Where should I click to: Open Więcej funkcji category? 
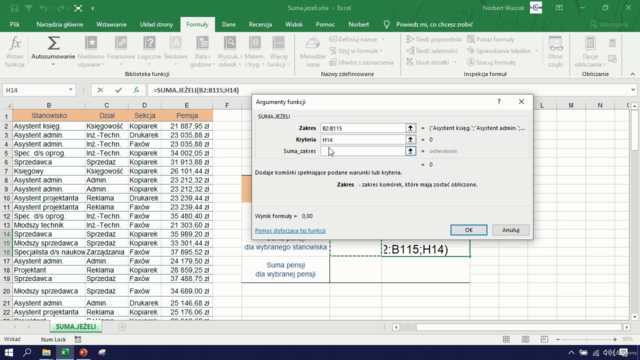278,51
